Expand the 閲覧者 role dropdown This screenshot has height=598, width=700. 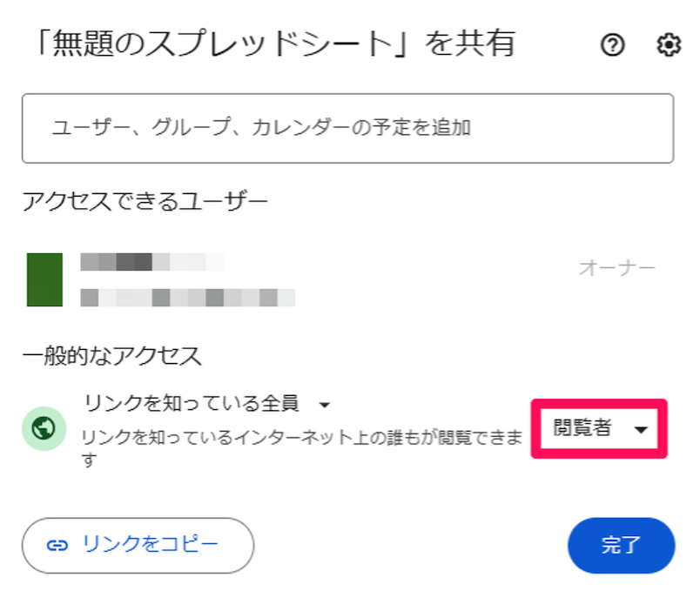(599, 428)
